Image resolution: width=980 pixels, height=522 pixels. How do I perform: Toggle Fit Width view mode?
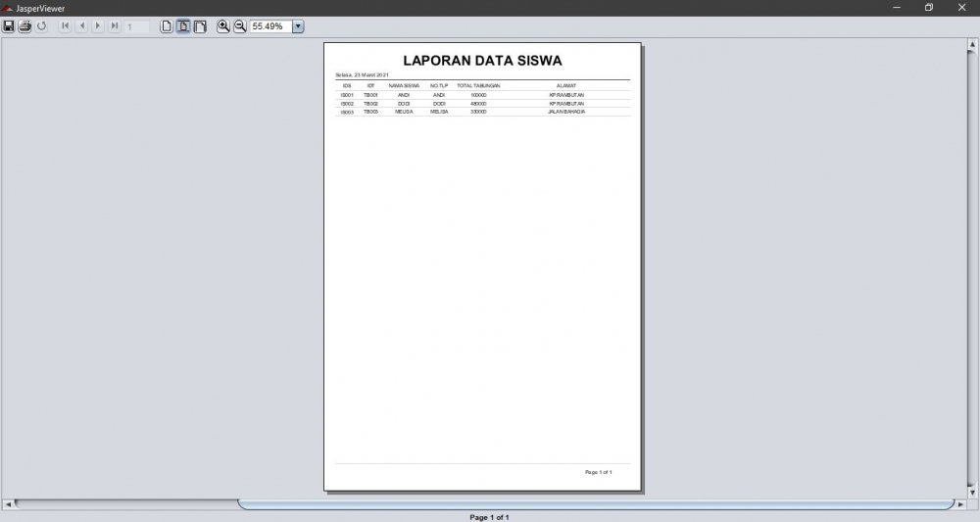click(x=200, y=26)
